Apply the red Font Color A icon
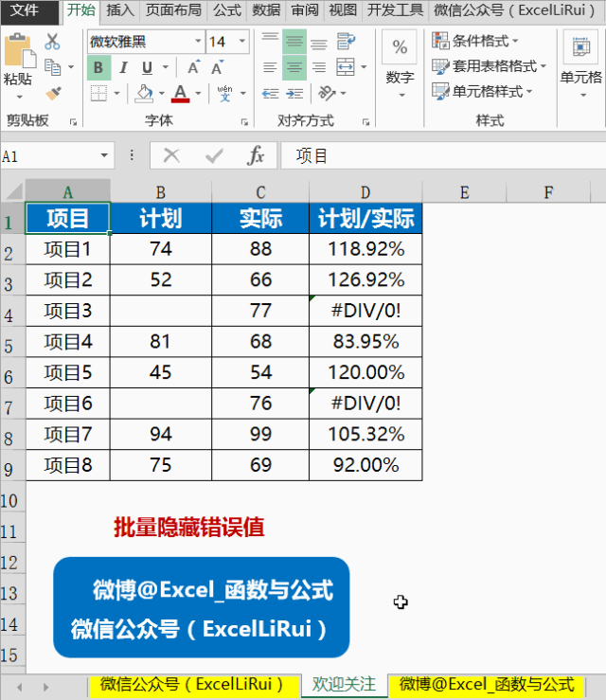606x700 pixels. click(x=180, y=94)
